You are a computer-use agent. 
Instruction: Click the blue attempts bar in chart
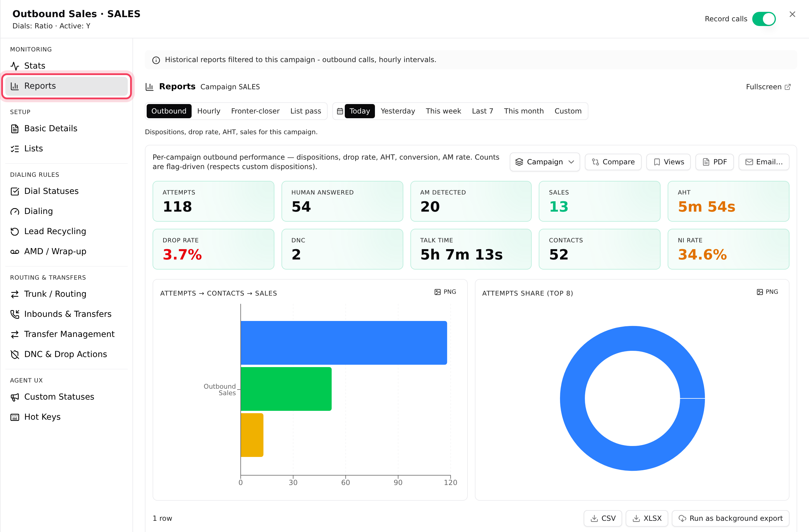pos(344,343)
